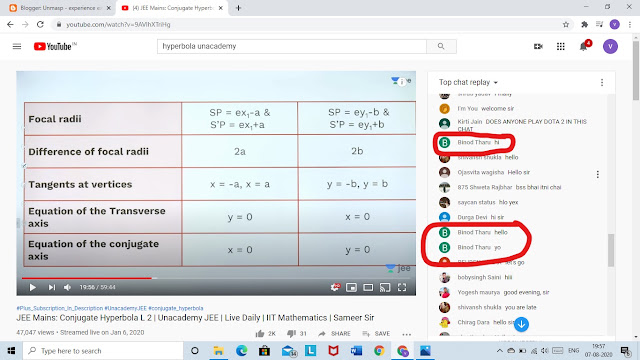Open options for Ojasvita wagisha's message
This screenshot has height=360, width=640.
click(598, 174)
